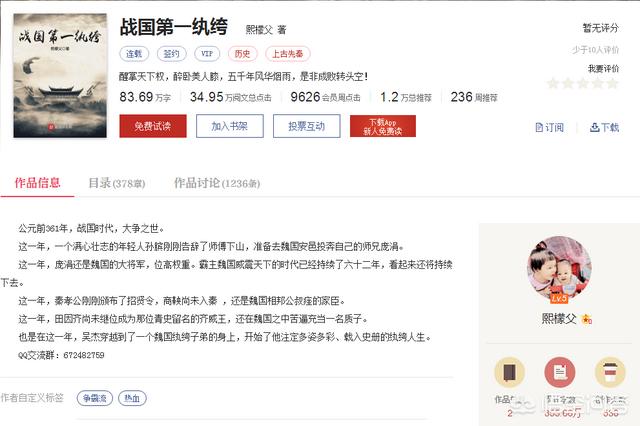Open the author avatar photo

pyautogui.click(x=559, y=268)
